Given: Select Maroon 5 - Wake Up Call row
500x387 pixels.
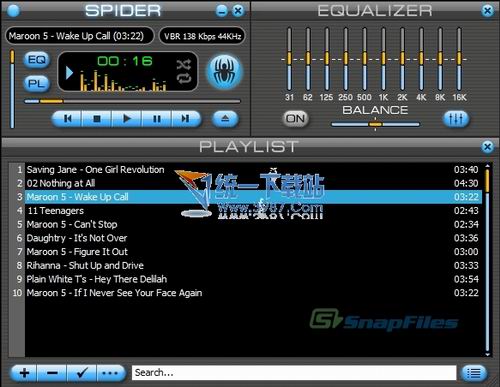Looking at the screenshot, I should click(x=253, y=197).
